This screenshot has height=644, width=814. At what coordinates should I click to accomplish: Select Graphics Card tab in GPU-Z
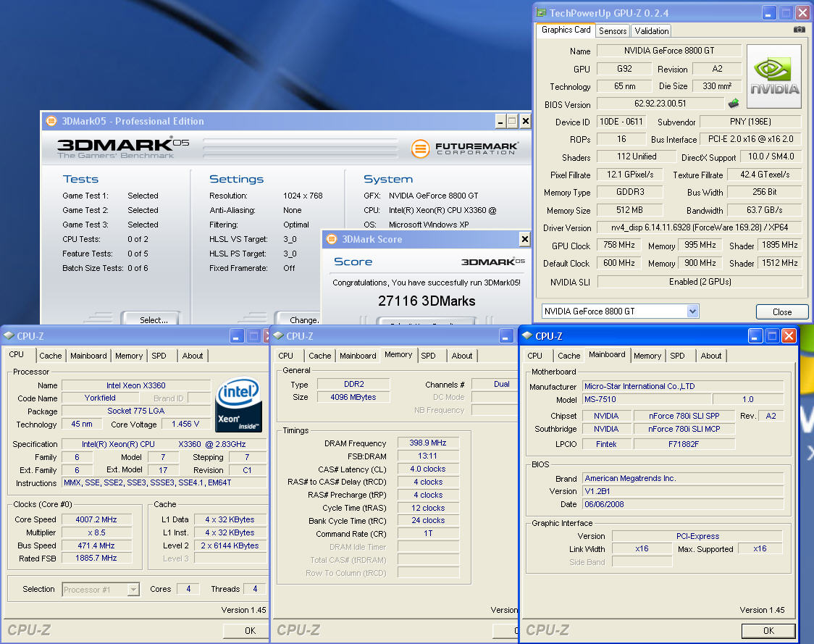tap(566, 30)
